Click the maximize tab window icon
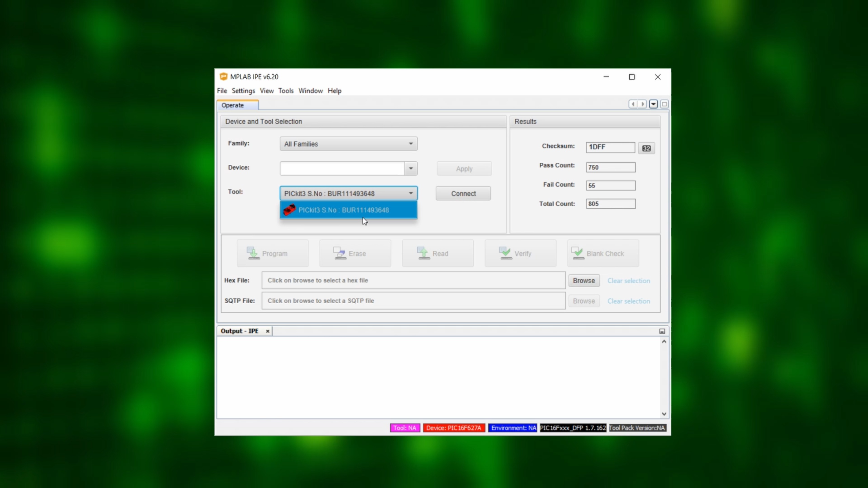Image resolution: width=868 pixels, height=488 pixels. click(664, 104)
